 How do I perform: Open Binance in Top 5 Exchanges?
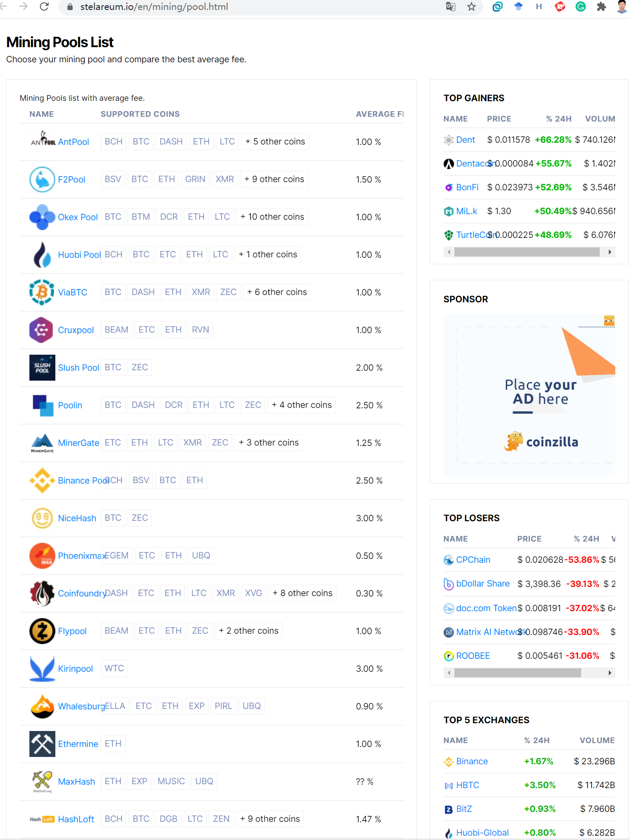(x=472, y=761)
